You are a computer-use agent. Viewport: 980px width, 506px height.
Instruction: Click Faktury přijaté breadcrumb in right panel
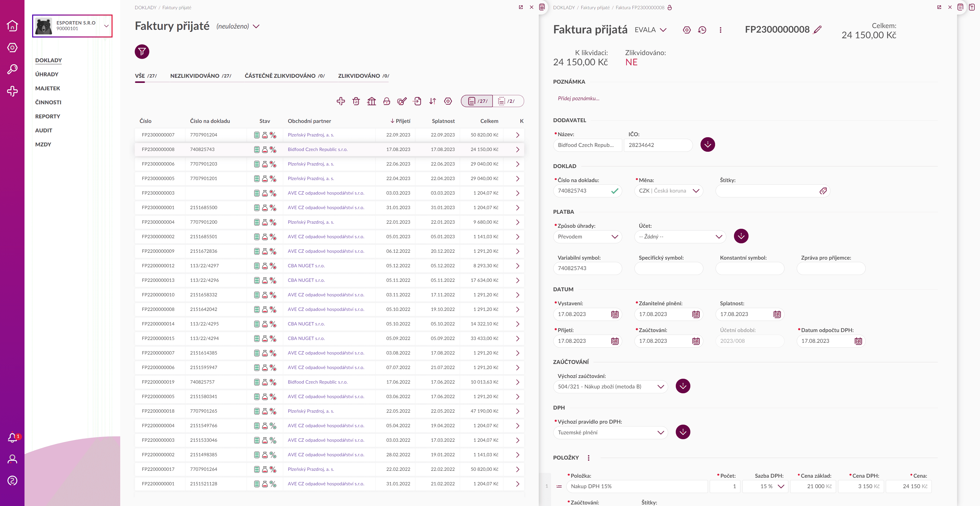click(x=595, y=8)
